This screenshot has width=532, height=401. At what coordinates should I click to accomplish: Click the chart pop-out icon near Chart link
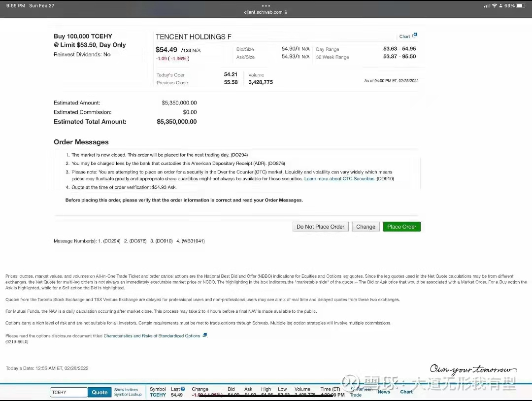coord(415,35)
